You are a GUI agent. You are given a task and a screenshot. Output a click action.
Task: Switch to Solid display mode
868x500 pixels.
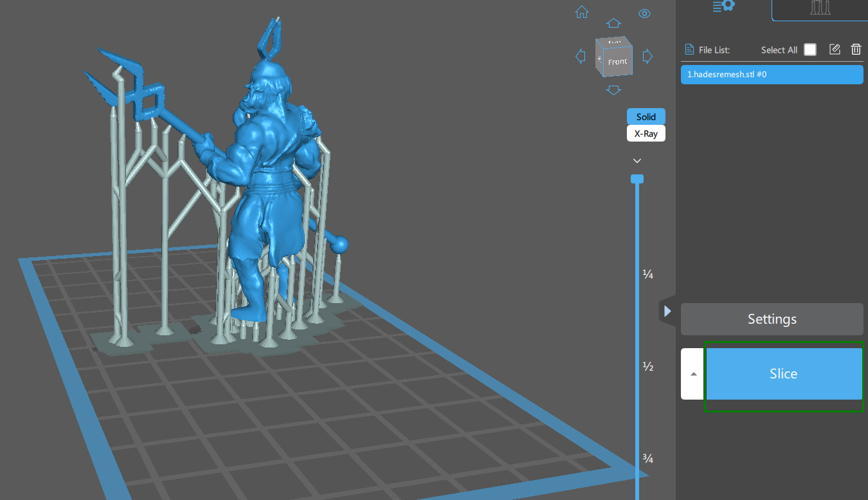click(646, 116)
